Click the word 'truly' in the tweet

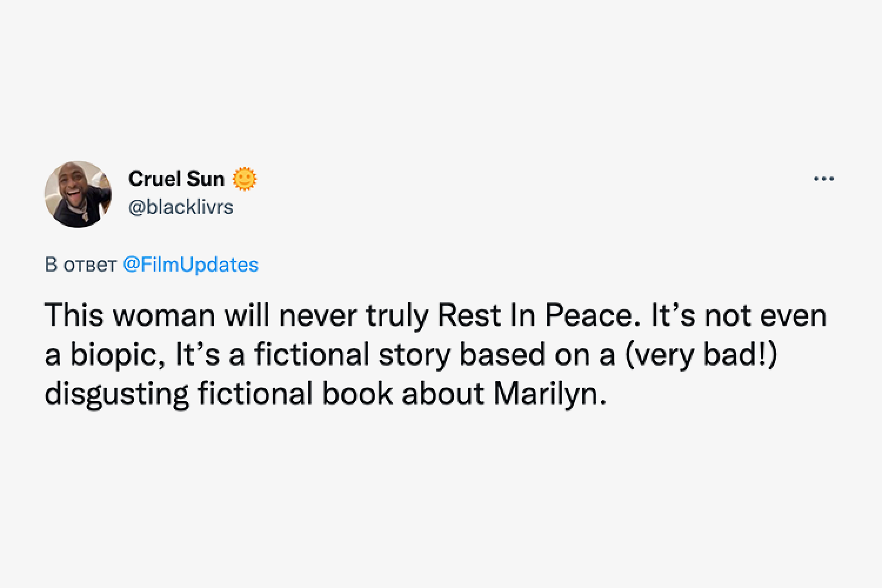pos(397,317)
